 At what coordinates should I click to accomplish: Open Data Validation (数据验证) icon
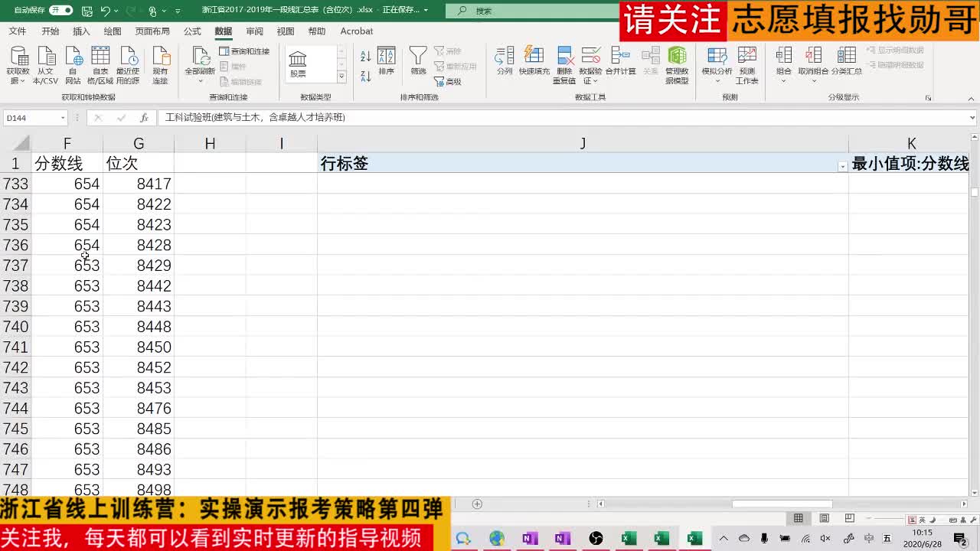(x=590, y=56)
